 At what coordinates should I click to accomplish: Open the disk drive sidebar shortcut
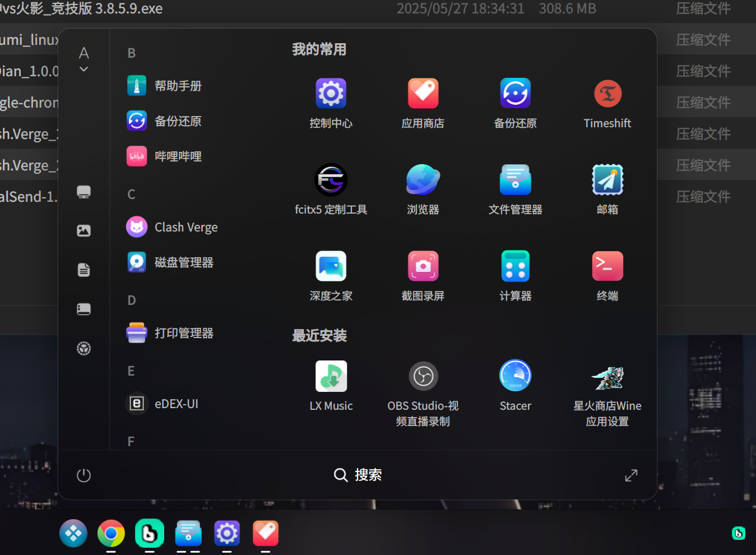pos(84,309)
